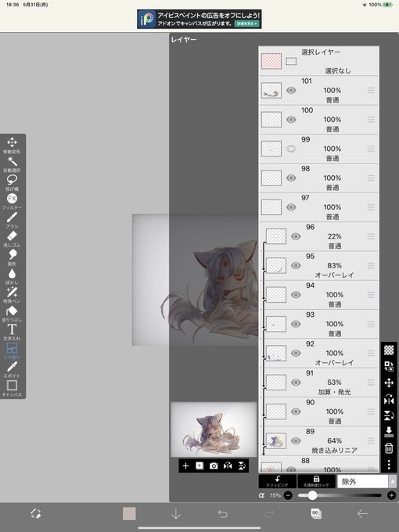Grab reorder handle of layer 100
Viewport: 399px width, 532px height.
(x=371, y=120)
